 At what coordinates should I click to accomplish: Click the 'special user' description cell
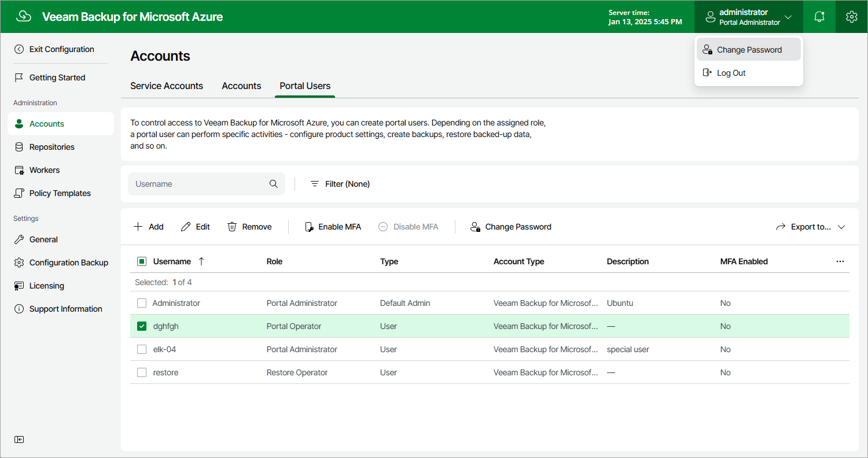pyautogui.click(x=628, y=349)
